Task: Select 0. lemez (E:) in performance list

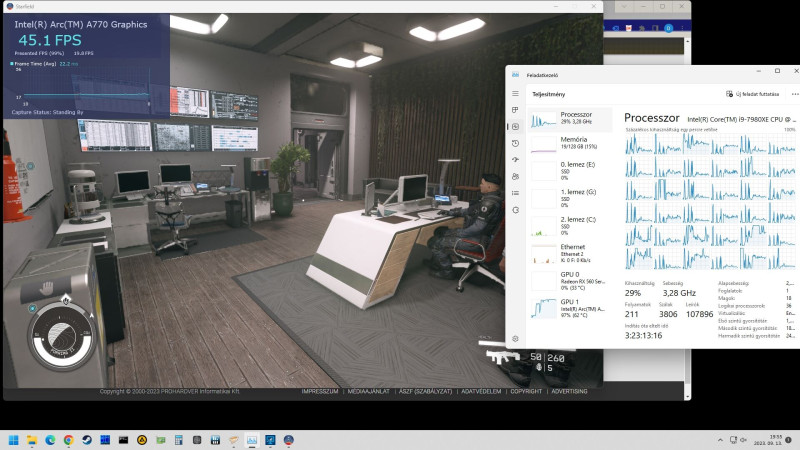Action: click(570, 171)
